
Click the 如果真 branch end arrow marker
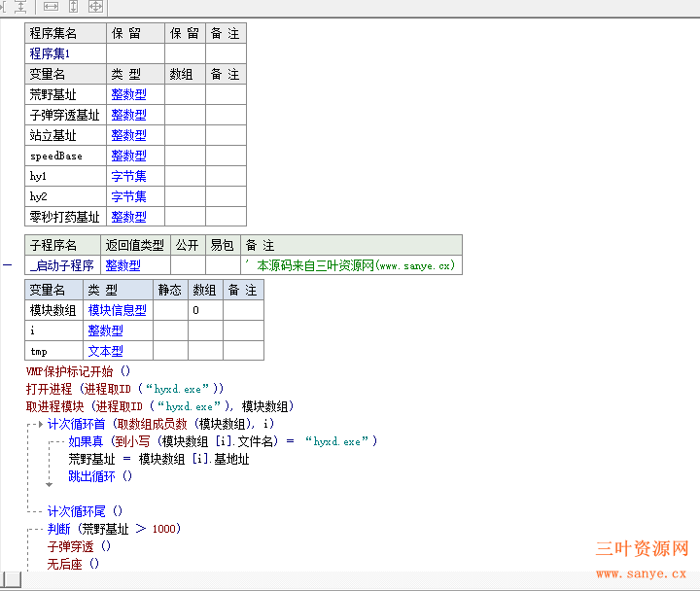coord(50,482)
